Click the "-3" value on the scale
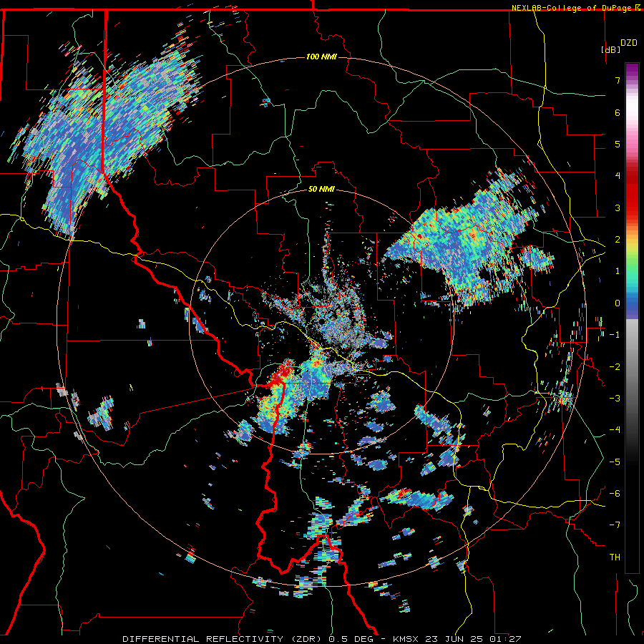Viewport: 644px width, 644px height. (615, 398)
